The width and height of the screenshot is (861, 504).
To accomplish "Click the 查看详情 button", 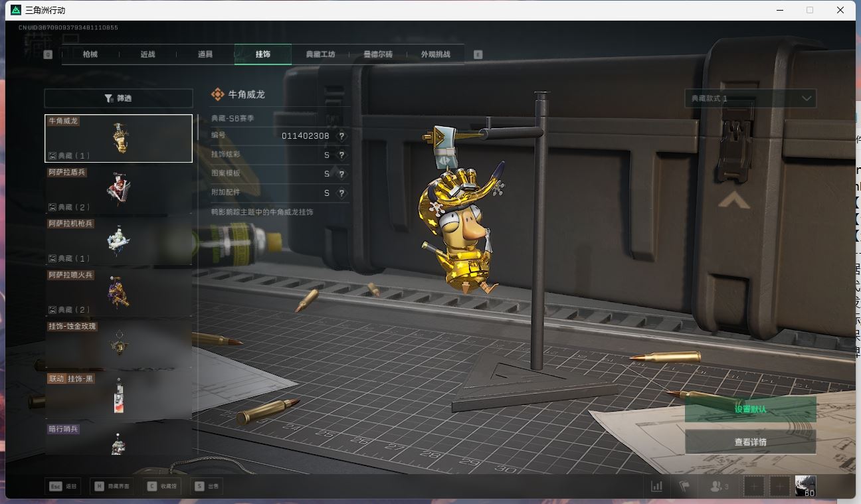I will coord(750,442).
